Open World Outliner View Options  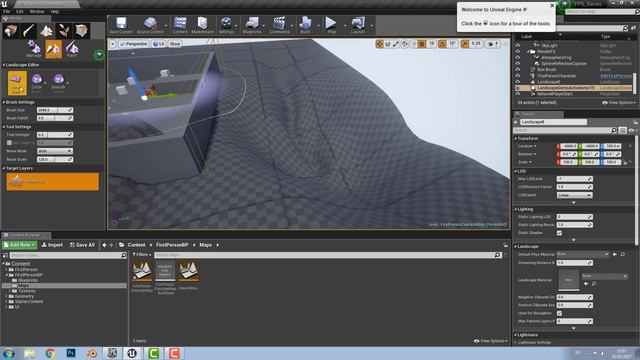619,102
